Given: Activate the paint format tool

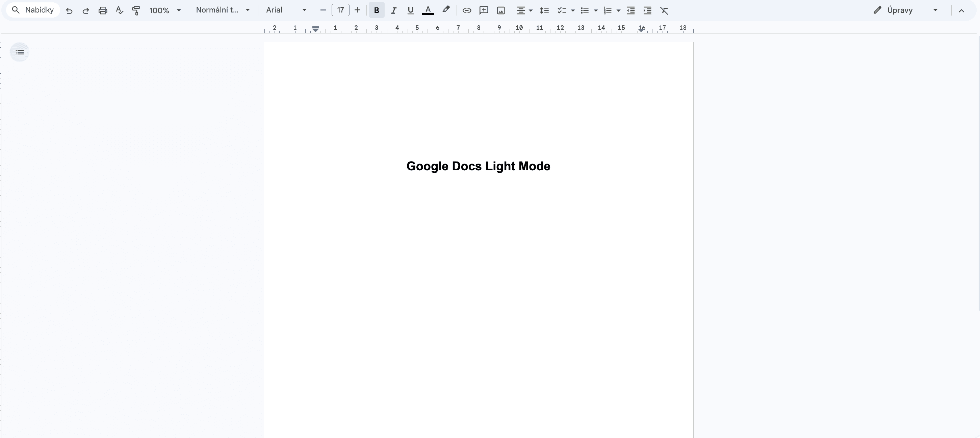Looking at the screenshot, I should click(x=136, y=10).
